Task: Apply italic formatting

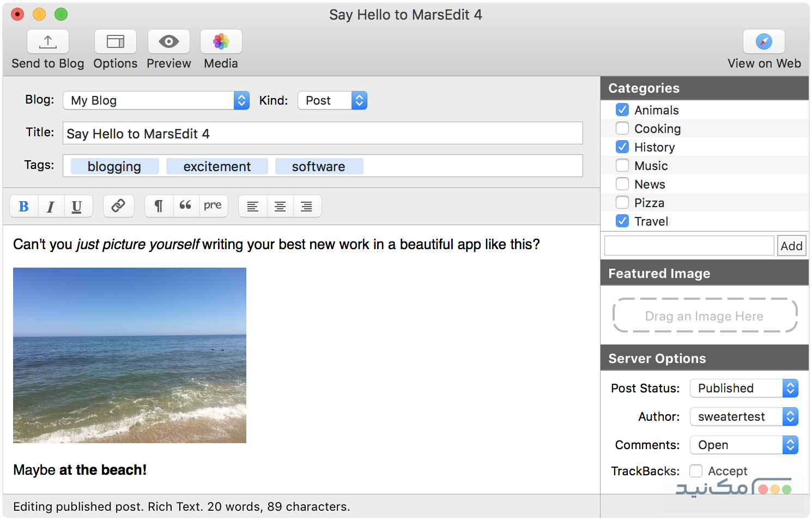Action: 51,207
